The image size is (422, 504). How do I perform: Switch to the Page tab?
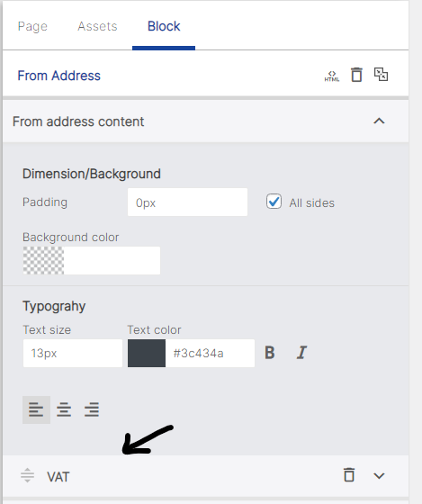pos(32,26)
